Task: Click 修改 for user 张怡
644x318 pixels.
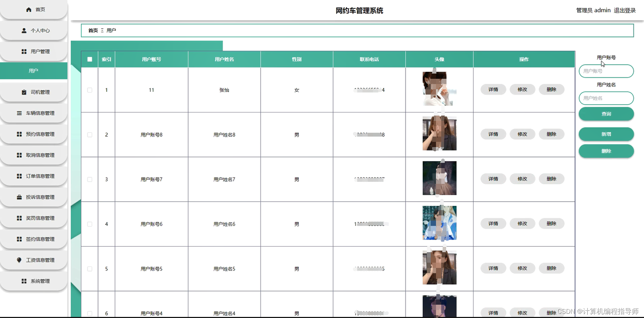Action: point(522,90)
